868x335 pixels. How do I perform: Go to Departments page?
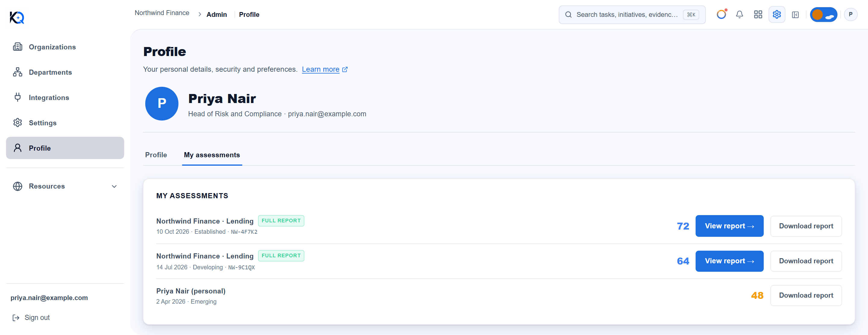(x=65, y=72)
